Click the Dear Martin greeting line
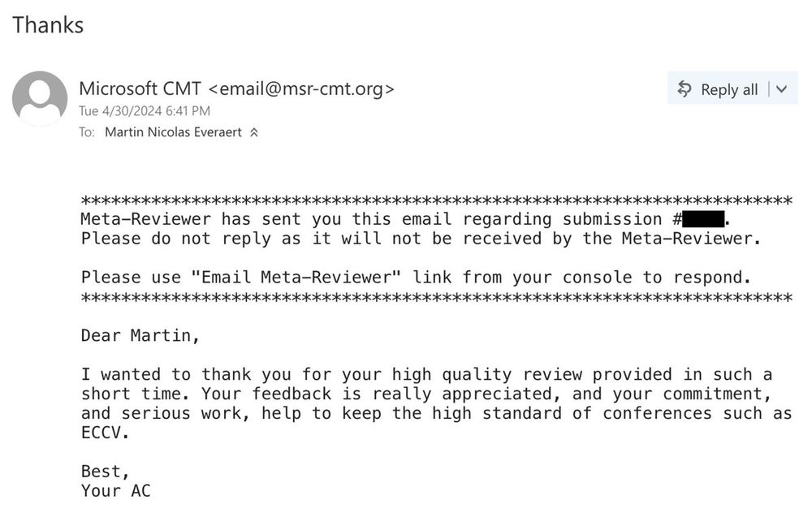This screenshot has height=517, width=812. (x=140, y=336)
